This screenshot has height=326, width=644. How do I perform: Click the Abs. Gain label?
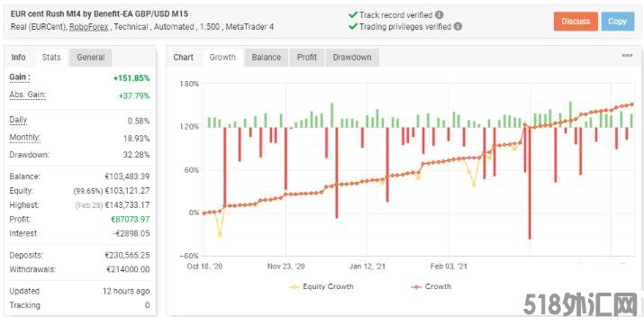[x=28, y=95]
